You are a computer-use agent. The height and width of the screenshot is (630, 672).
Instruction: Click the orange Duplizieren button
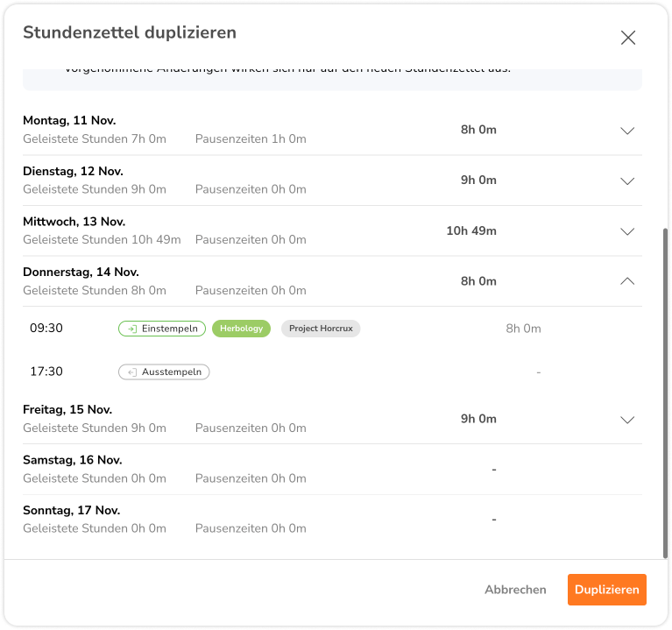607,590
